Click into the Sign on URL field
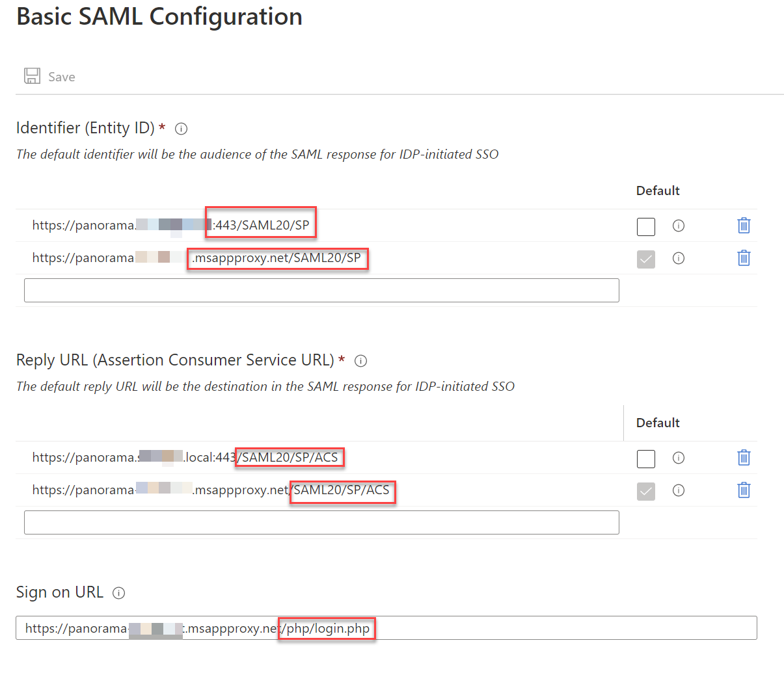This screenshot has width=784, height=673. tap(386, 628)
